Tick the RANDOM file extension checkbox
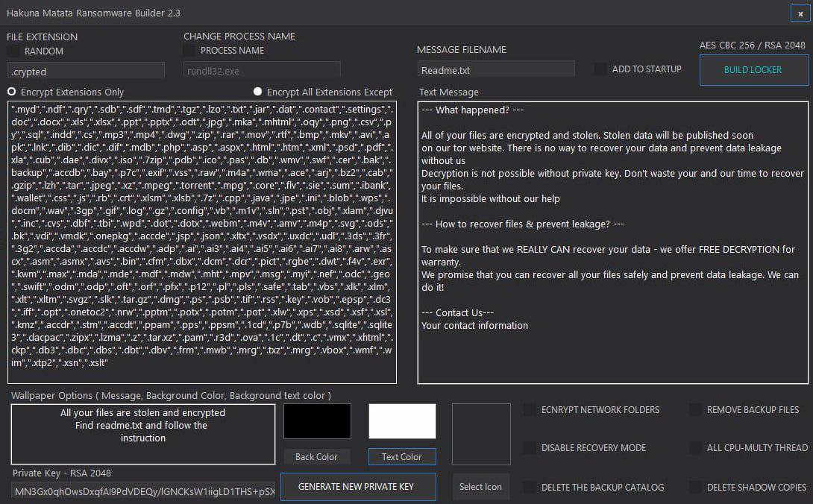 click(x=13, y=51)
